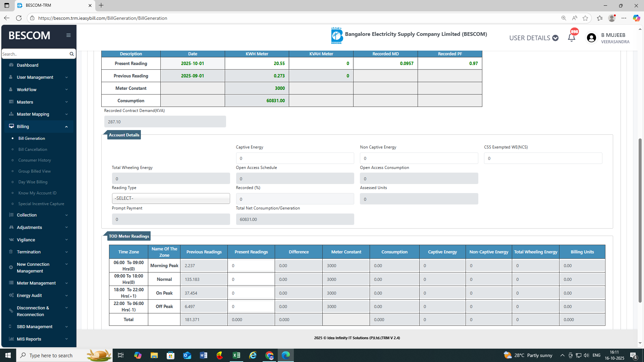Click Morning Peak Present Readings field
The image size is (644, 362).
251,265
